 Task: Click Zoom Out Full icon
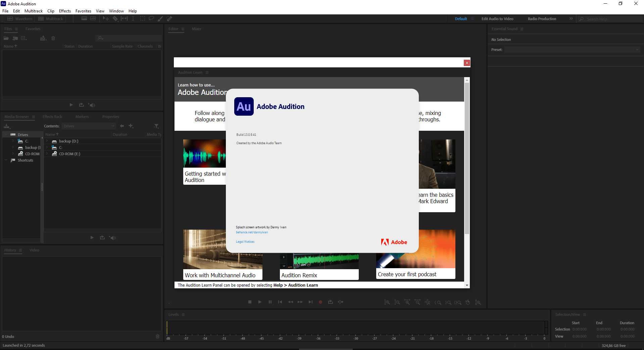pyautogui.click(x=428, y=302)
